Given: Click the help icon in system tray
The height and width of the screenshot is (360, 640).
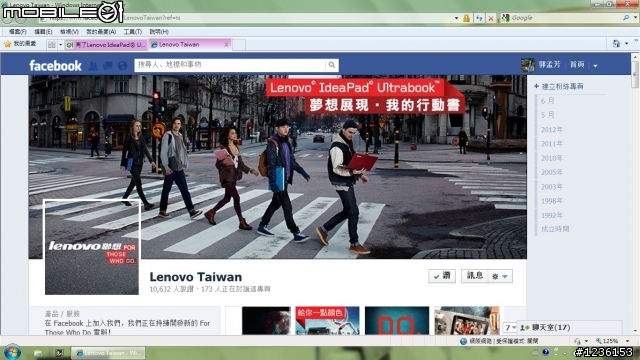Looking at the screenshot, I should click(x=546, y=352).
